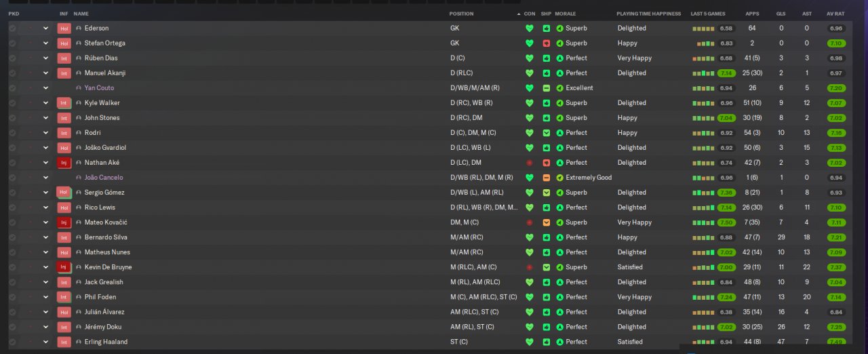Click Sergio Gómez's 7.36 last-game rating
Image resolution: width=868 pixels, height=354 pixels.
(726, 193)
